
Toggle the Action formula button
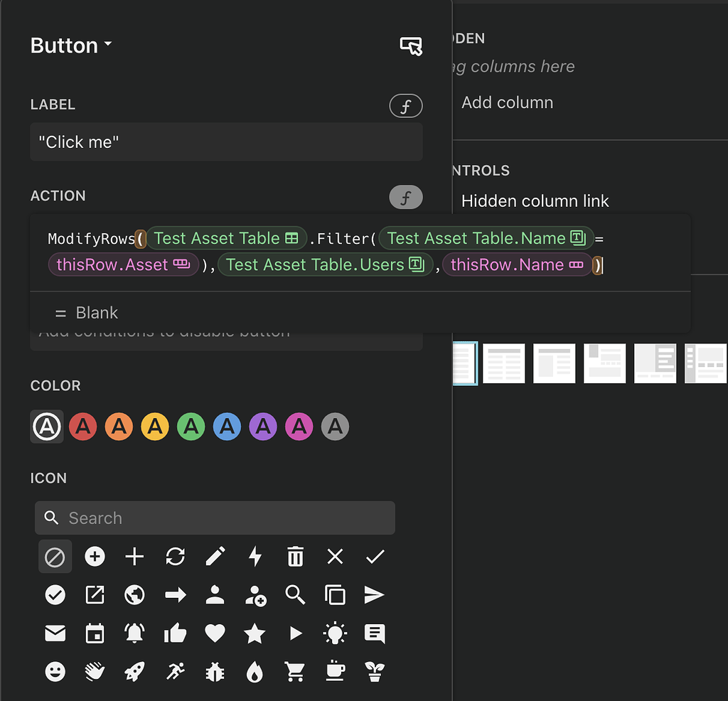point(406,198)
